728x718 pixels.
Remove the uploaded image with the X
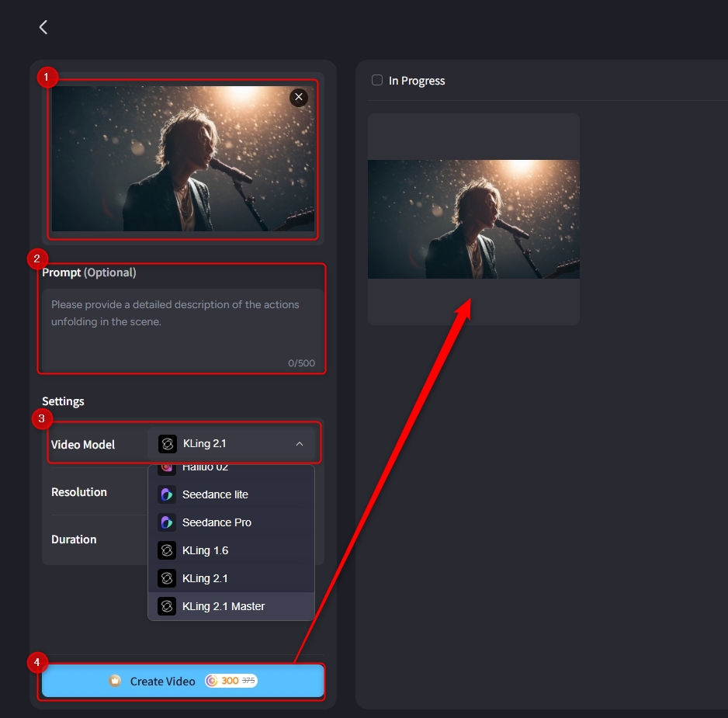point(299,97)
